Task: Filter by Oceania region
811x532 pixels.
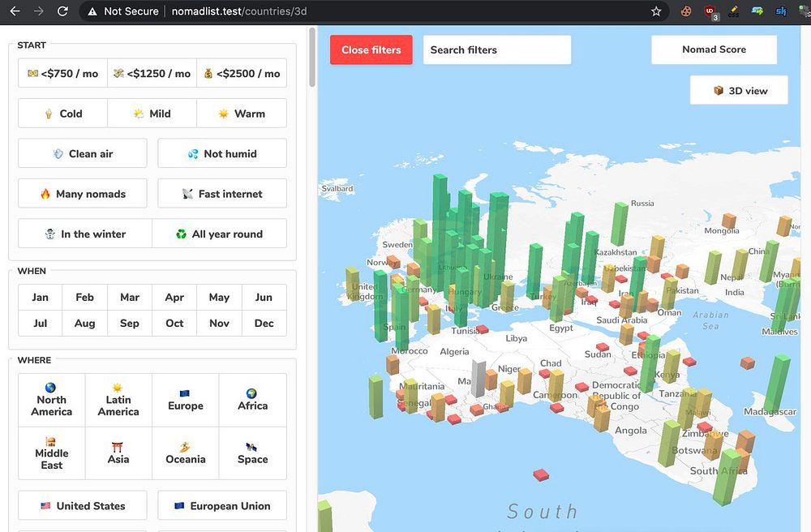Action: pos(186,453)
